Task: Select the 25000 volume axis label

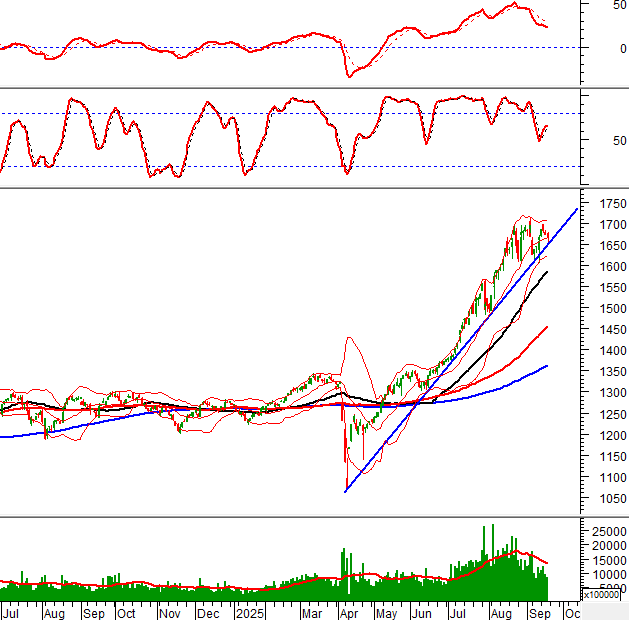Action: coord(609,532)
